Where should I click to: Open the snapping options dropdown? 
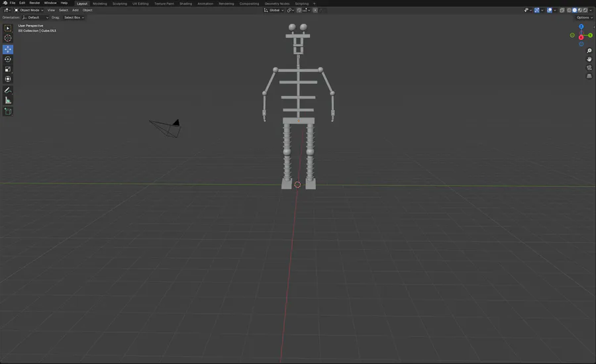tap(307, 11)
